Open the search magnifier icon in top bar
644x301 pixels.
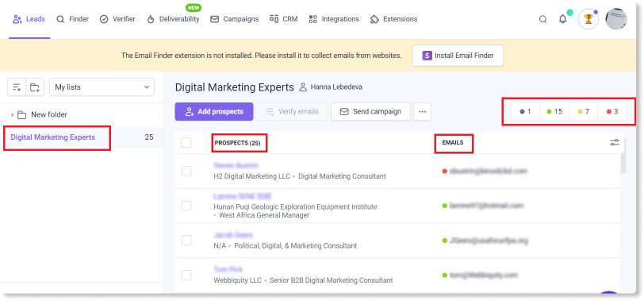[543, 19]
